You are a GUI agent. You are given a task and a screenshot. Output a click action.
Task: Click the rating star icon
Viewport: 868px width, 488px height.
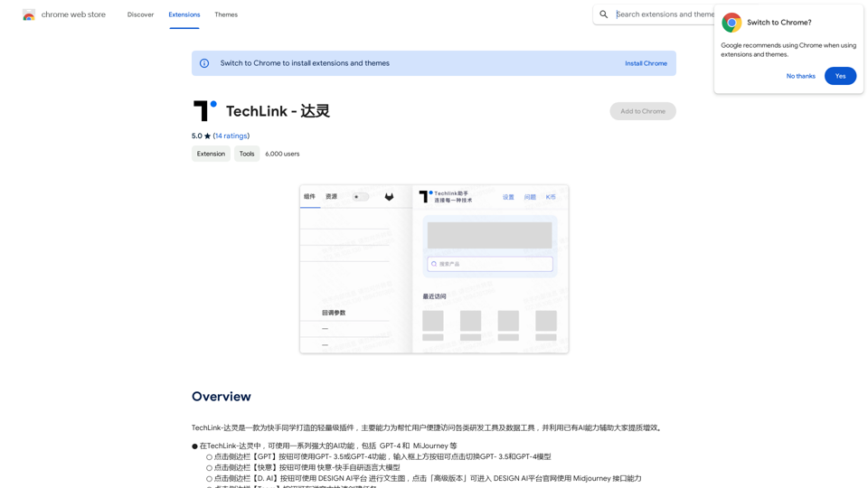click(208, 136)
